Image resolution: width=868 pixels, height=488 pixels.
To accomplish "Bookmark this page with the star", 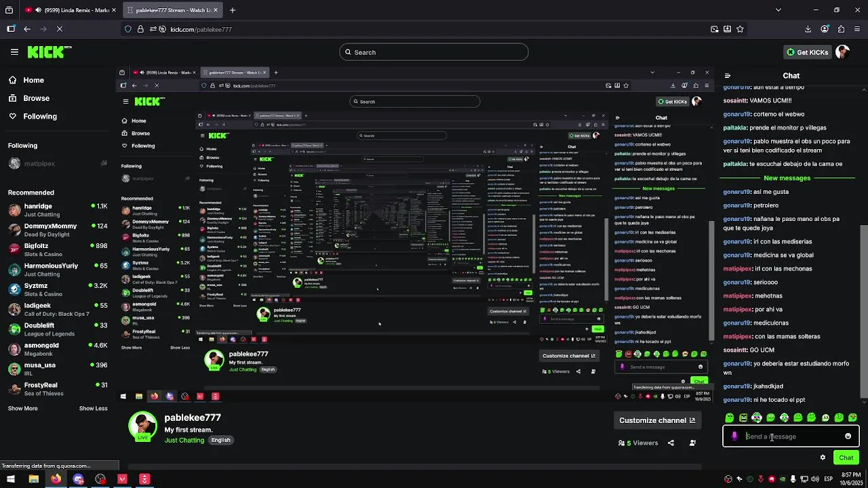I will (x=740, y=29).
